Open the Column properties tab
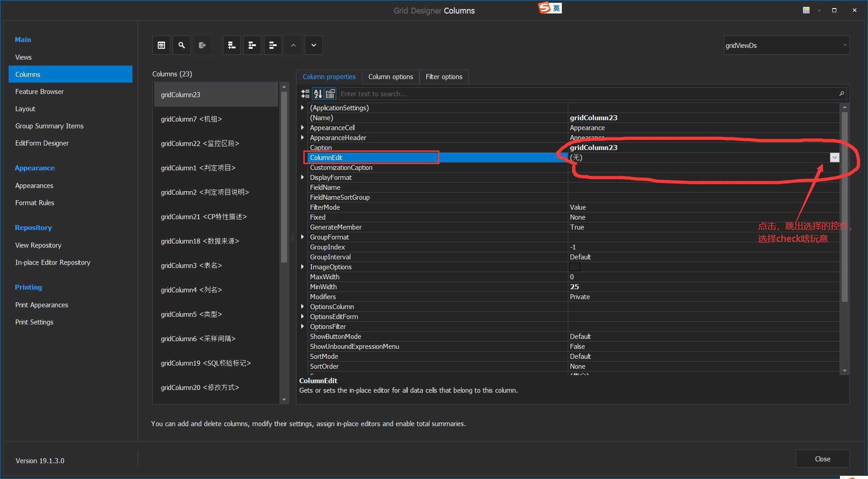The width and height of the screenshot is (868, 479). coord(329,77)
